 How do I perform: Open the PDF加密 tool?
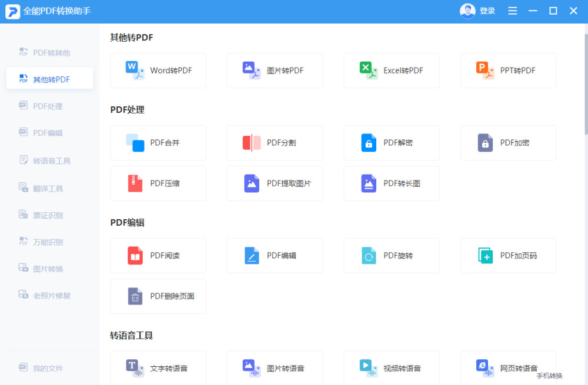click(508, 143)
